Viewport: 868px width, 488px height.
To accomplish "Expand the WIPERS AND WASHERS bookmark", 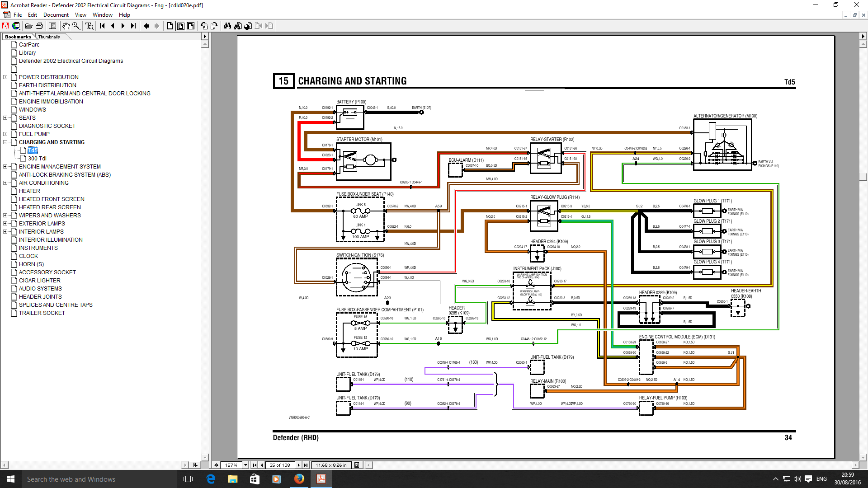I will coord(5,216).
